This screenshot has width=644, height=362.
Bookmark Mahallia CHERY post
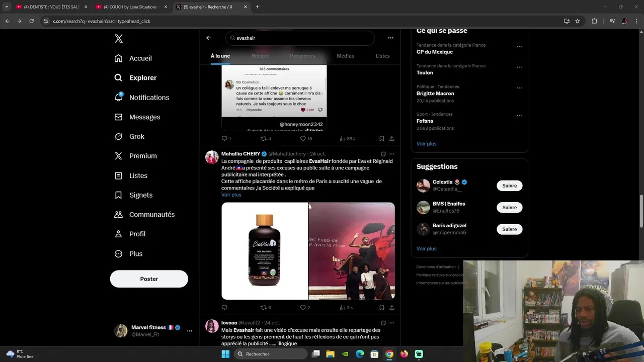(381, 307)
